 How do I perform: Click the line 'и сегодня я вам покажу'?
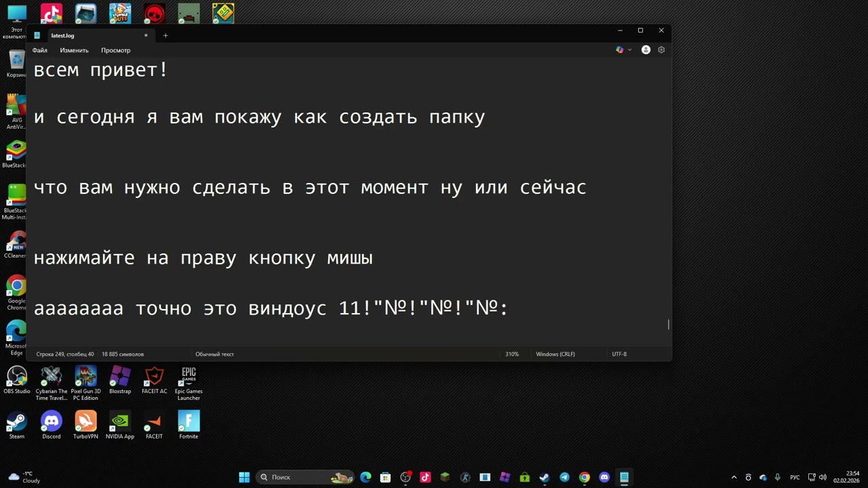pos(259,117)
